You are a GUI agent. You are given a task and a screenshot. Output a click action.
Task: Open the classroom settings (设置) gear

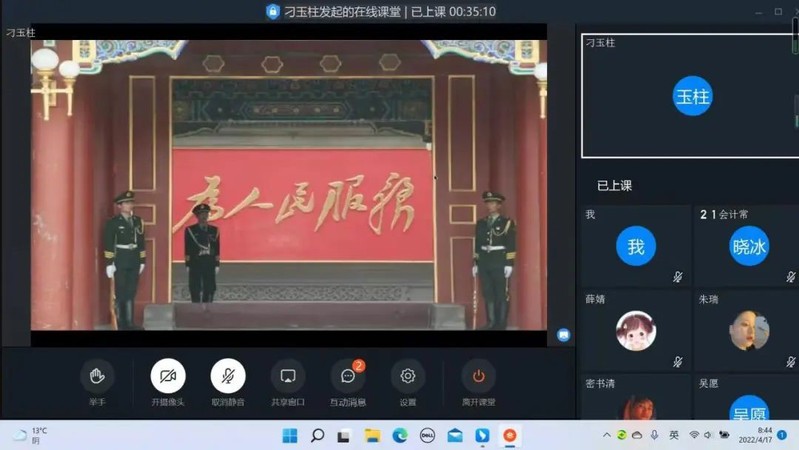(408, 376)
